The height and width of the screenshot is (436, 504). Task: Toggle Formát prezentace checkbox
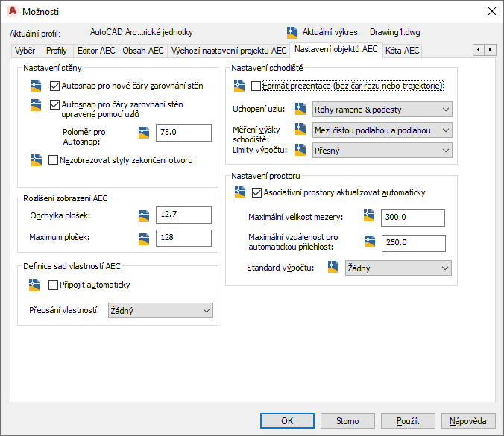[x=256, y=86]
